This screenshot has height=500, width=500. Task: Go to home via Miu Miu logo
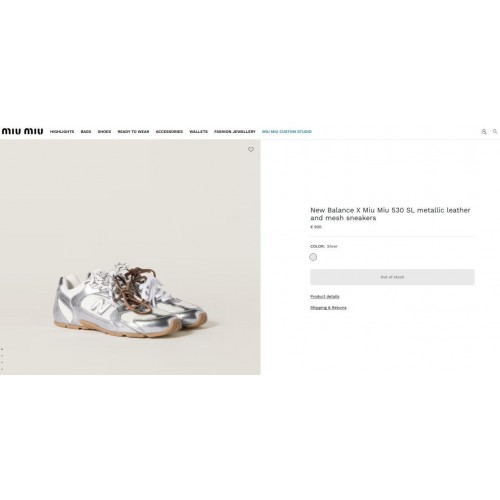22,131
